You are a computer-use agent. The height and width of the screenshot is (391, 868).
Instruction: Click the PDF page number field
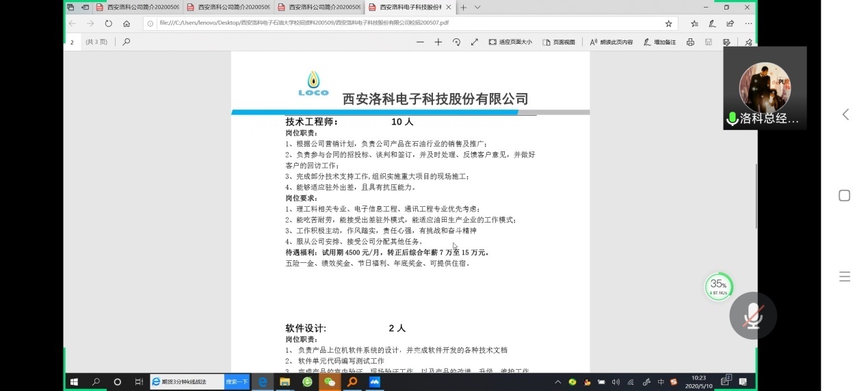coord(73,42)
